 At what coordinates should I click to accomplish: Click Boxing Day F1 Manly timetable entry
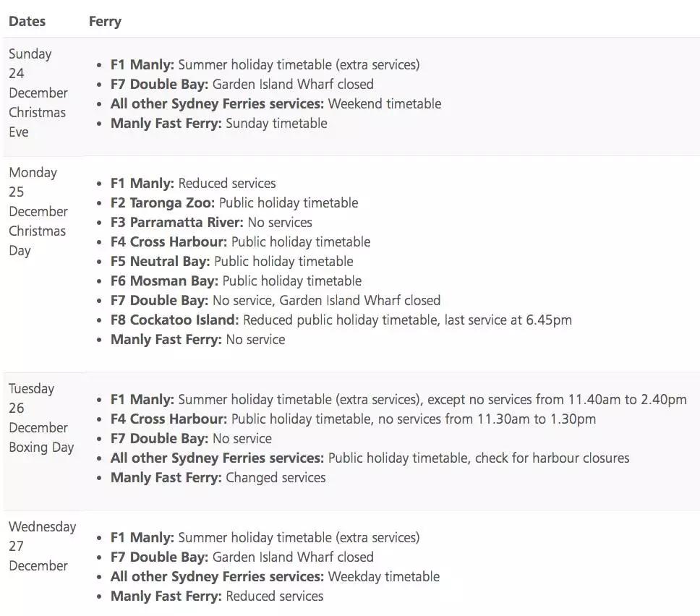pos(398,400)
